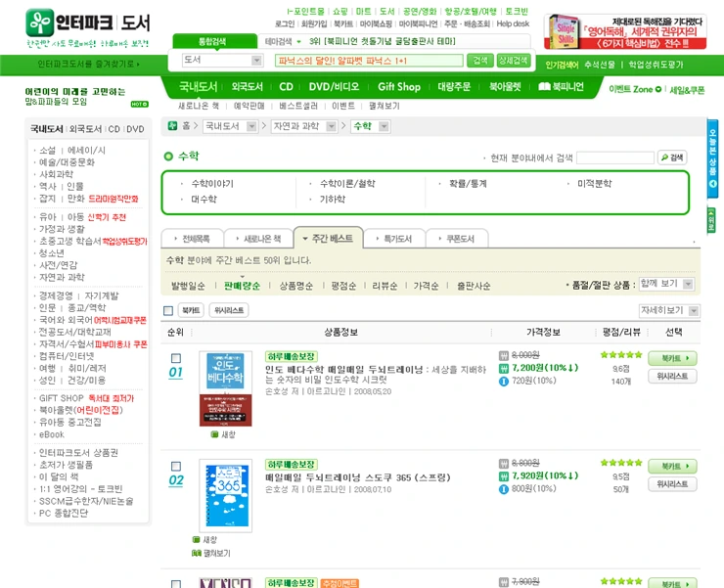
Task: Open the 확률/통계 subcategory
Action: click(x=468, y=184)
